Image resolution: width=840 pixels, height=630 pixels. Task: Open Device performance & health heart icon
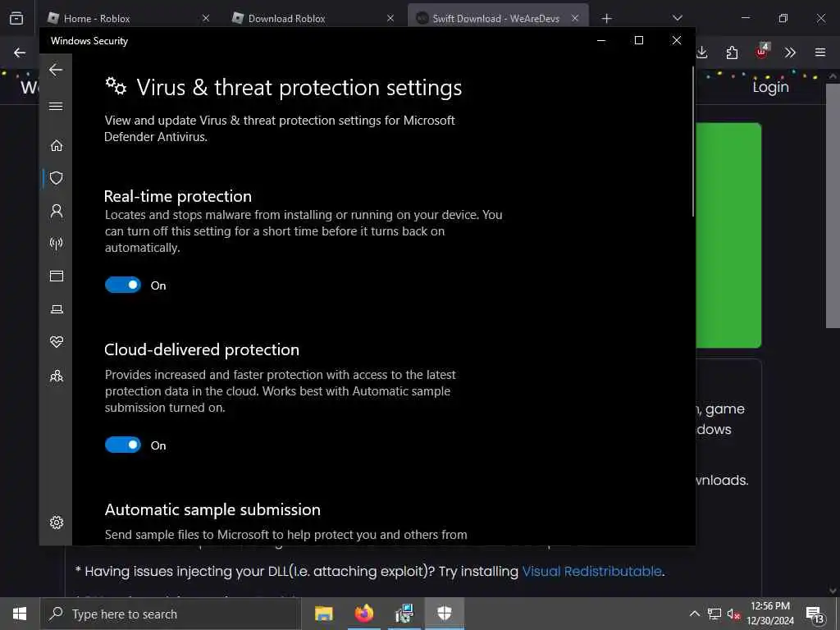click(x=57, y=342)
